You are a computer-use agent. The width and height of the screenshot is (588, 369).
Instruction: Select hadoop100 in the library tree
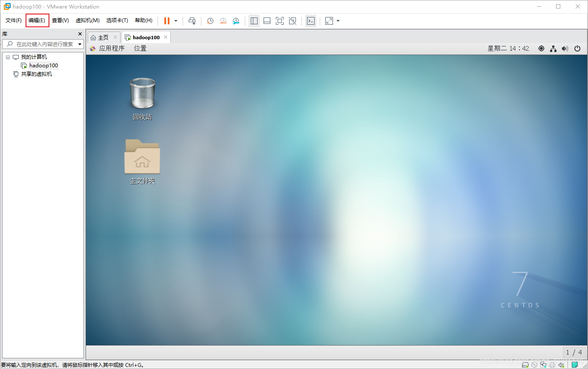(x=43, y=66)
